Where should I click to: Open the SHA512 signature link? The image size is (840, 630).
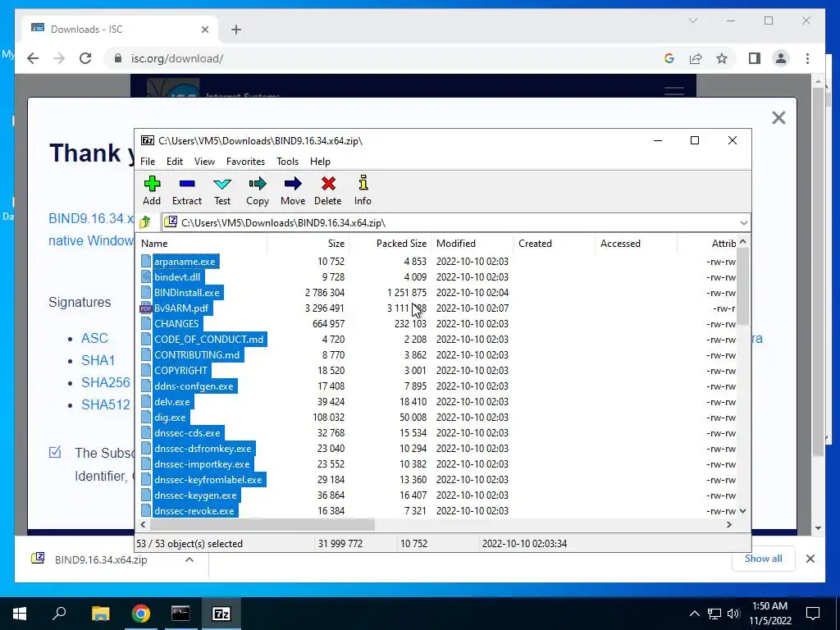pos(106,404)
